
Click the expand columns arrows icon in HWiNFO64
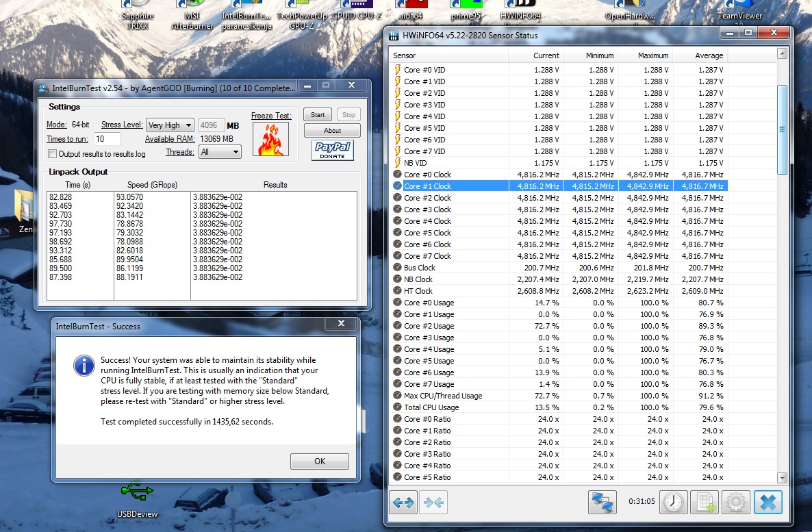(403, 502)
